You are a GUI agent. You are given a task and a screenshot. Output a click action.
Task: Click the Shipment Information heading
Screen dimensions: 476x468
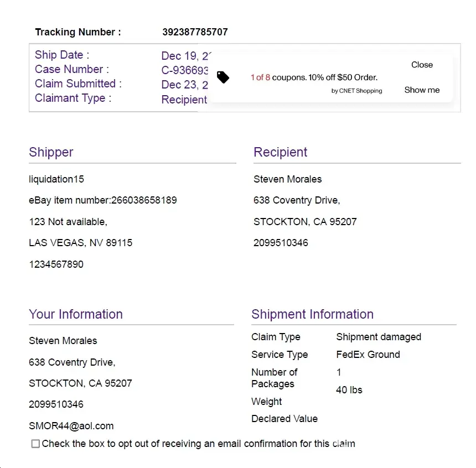312,314
